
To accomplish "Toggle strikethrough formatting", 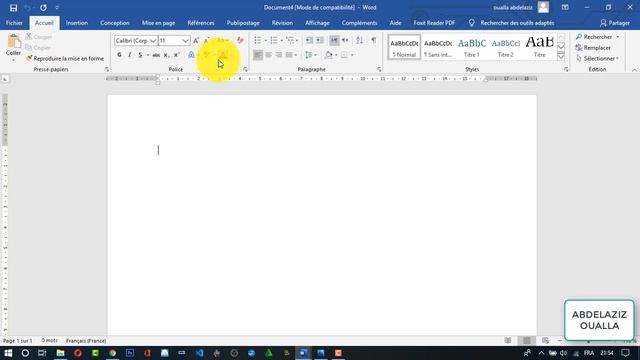I will [156, 55].
